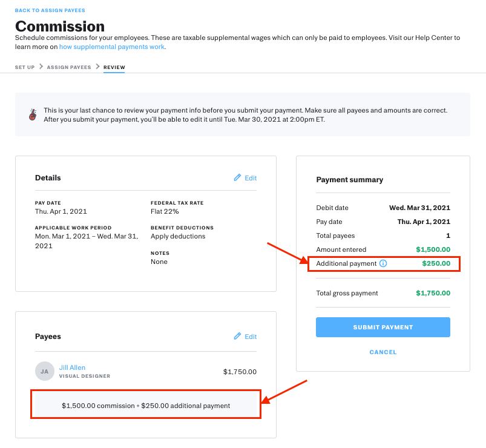Click the pencil icon beside Details Edit
Viewport: 486px width, 448px height.
click(237, 178)
